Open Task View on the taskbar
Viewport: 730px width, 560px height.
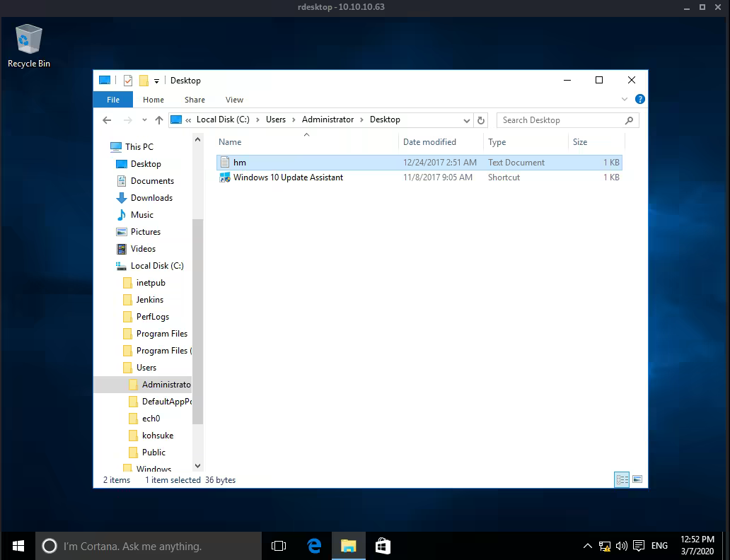279,546
